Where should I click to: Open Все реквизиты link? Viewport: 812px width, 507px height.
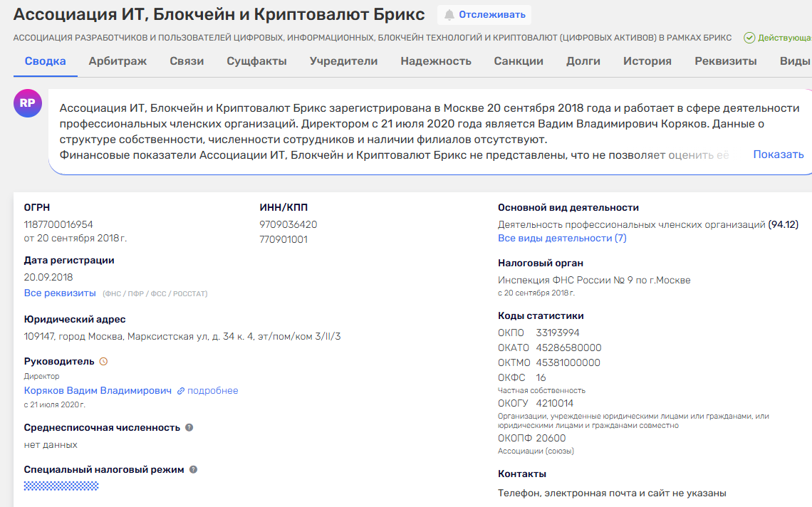coord(60,293)
